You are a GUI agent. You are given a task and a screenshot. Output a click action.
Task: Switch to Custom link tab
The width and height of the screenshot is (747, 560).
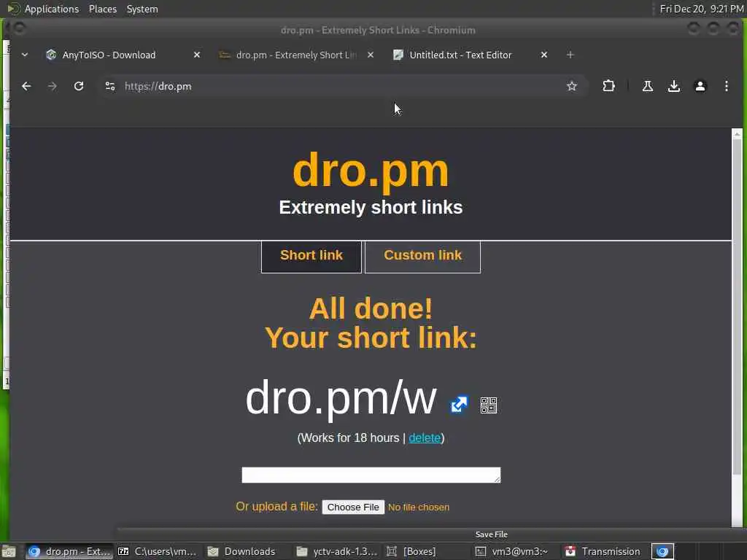[422, 257]
